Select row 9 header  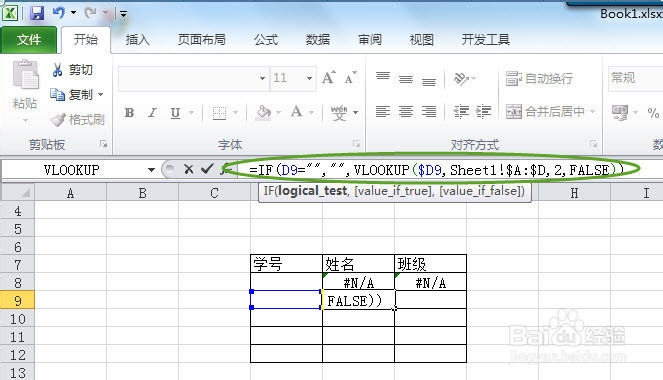click(x=17, y=301)
